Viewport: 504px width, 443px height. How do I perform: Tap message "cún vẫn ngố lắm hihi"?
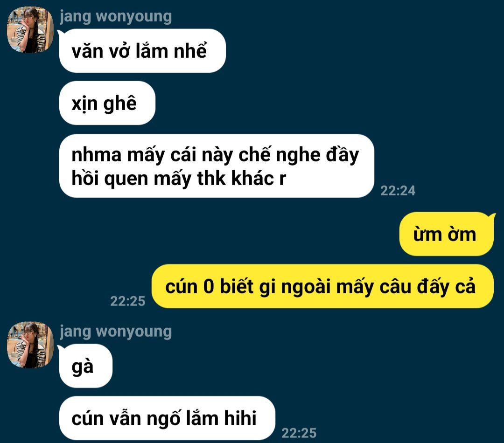point(167,418)
